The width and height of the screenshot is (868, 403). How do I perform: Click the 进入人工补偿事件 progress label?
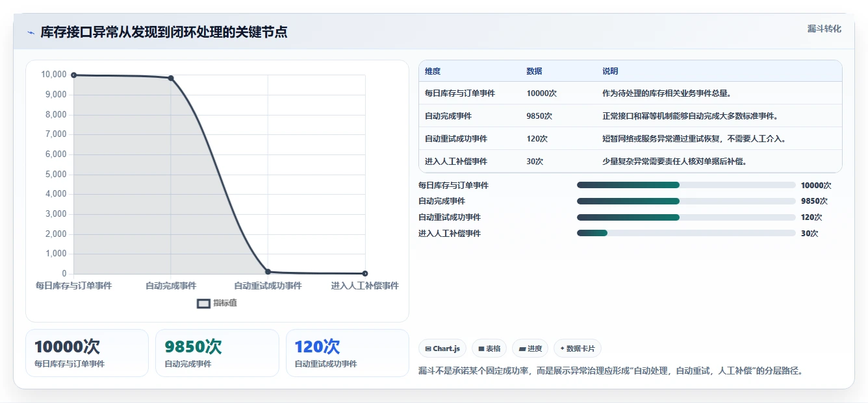click(x=450, y=234)
